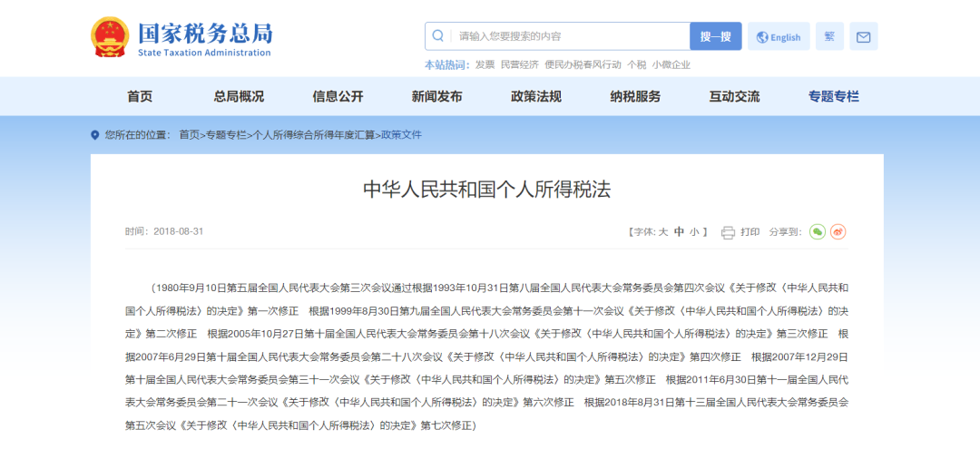Click the magnifier icon in search box
The image size is (980, 449).
coord(438,36)
